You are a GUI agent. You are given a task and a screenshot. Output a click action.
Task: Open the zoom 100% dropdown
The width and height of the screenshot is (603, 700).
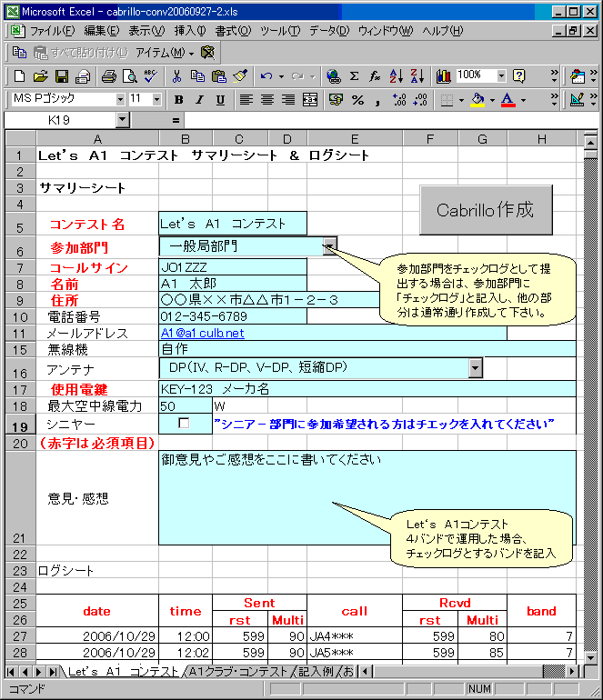(501, 75)
